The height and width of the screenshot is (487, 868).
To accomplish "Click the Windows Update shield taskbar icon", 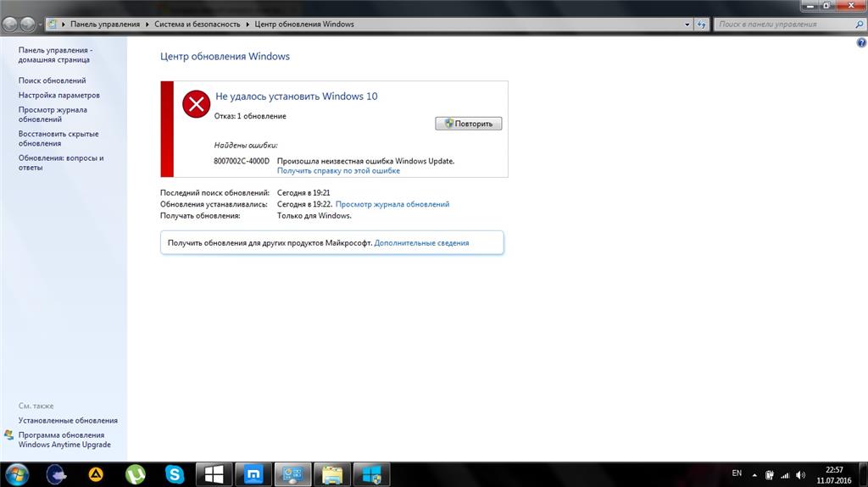I will tap(371, 475).
